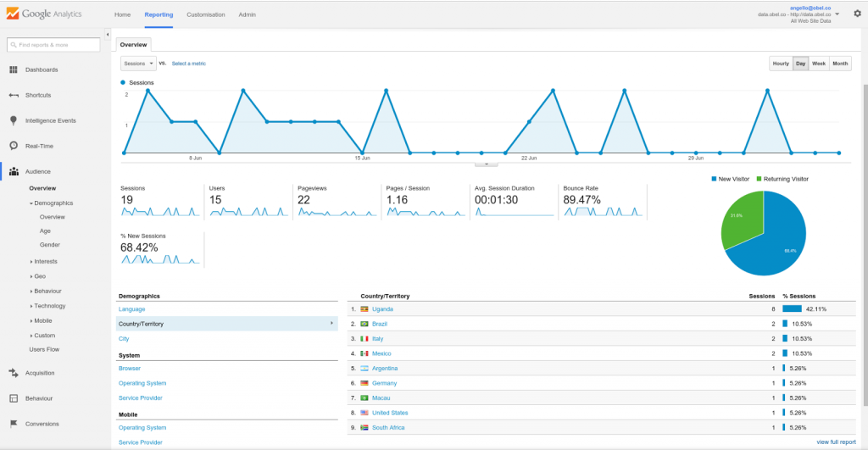This screenshot has height=450, width=868.
Task: Select the Country/Territory row
Action: coord(227,324)
